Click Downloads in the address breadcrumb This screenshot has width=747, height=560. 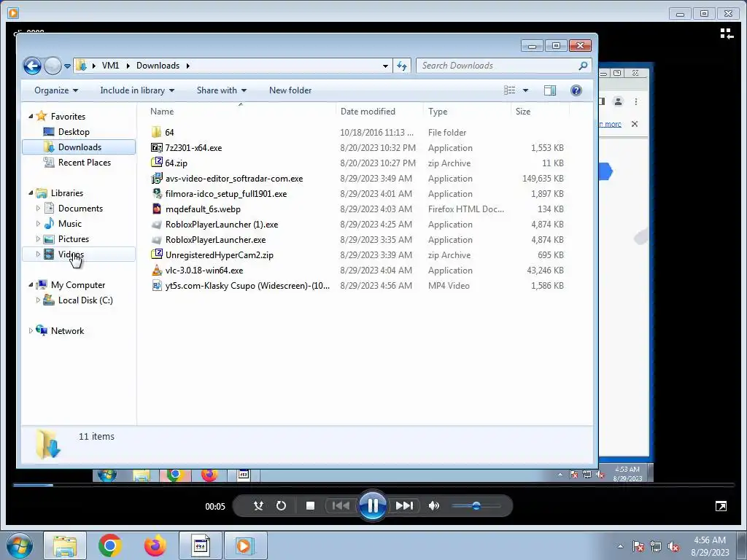158,66
